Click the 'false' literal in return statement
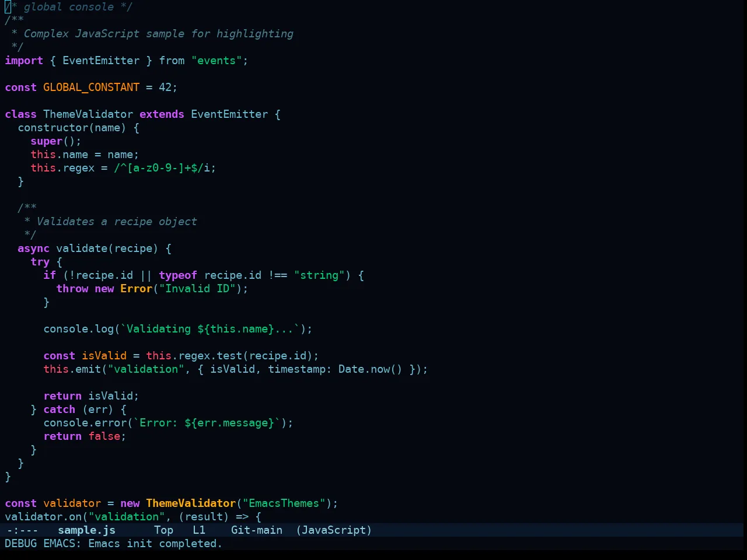 click(104, 436)
